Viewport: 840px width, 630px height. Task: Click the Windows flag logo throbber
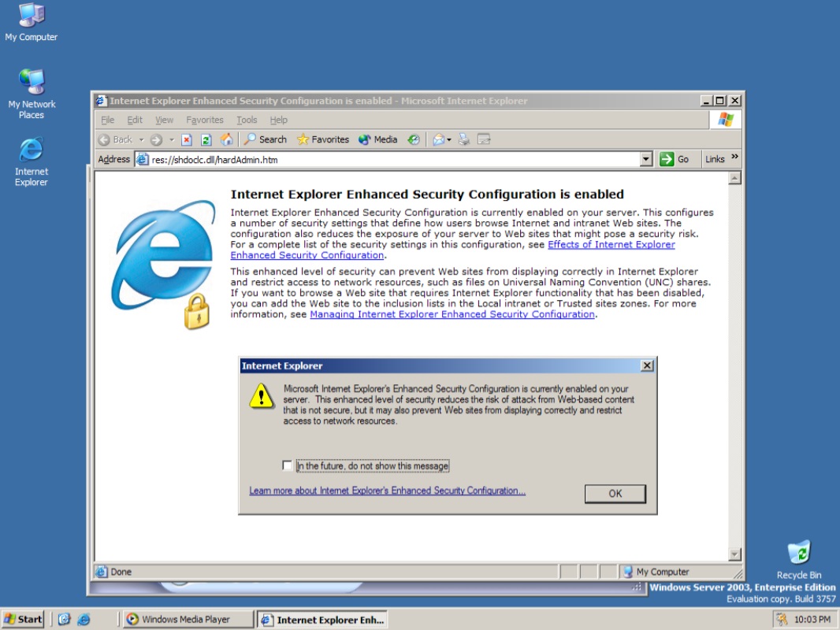(x=726, y=120)
